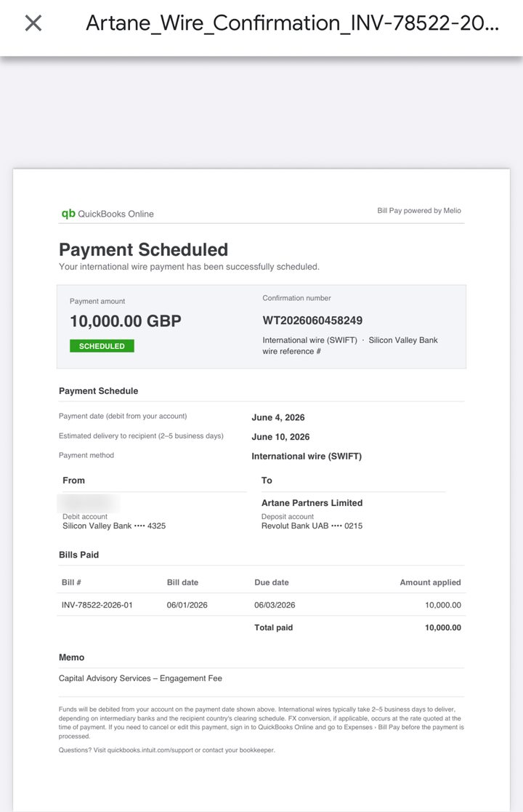This screenshot has width=523, height=812.
Task: Click the 'Due date' column header
Action: point(272,582)
